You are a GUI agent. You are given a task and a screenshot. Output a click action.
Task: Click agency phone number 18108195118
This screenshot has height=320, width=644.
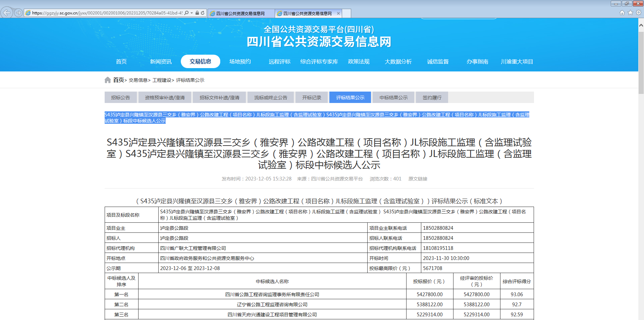pyautogui.click(x=438, y=248)
